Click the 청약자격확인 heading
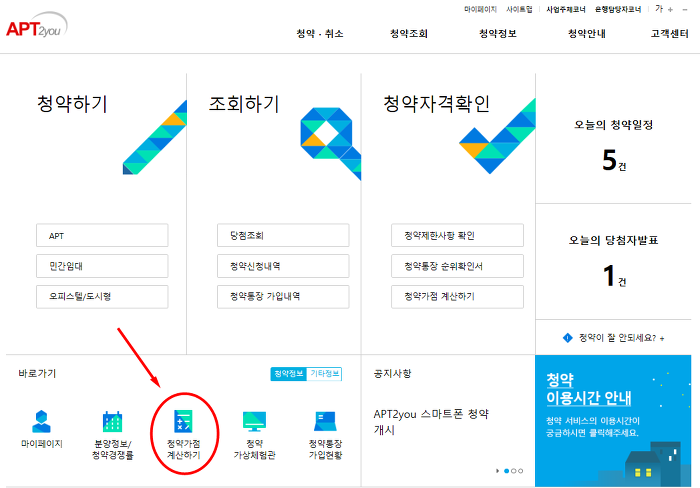Screen dimensions: 700x488 [437, 104]
